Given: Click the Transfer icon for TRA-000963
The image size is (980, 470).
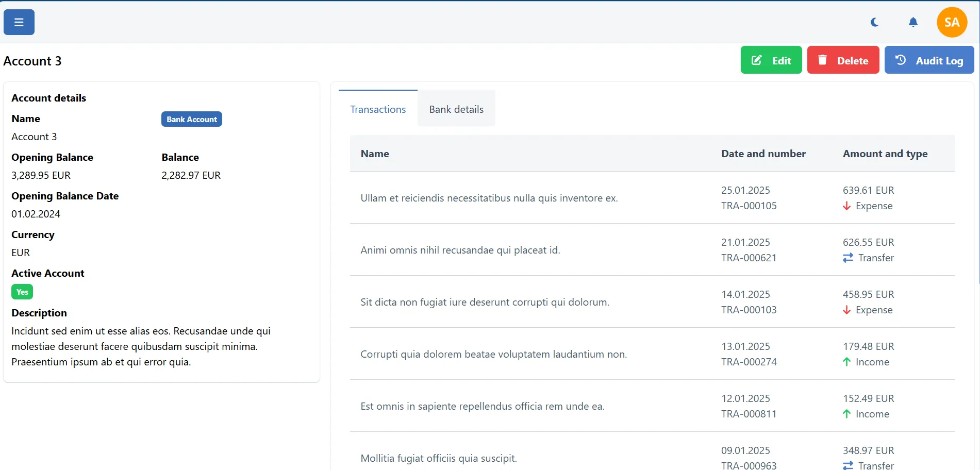Looking at the screenshot, I should [847, 465].
